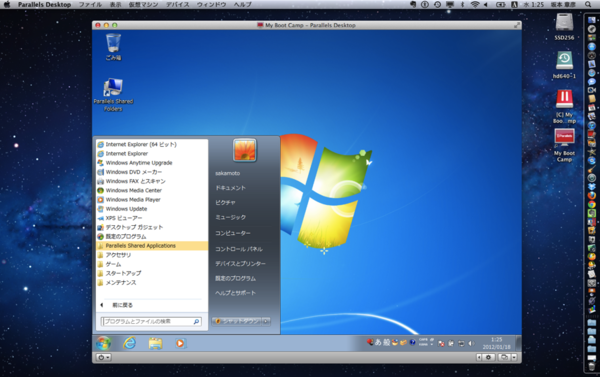Image resolution: width=600 pixels, height=377 pixels.
Task: Enter full screen using Parallels window corner arrows
Action: coord(517,25)
